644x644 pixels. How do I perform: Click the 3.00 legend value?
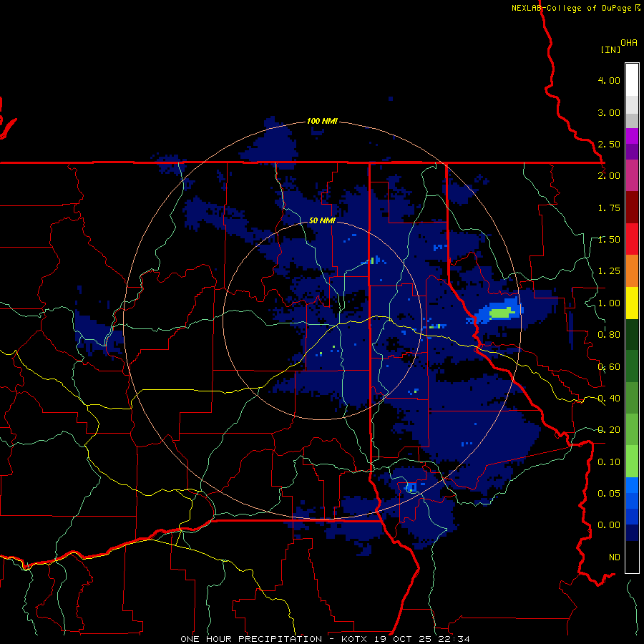(x=609, y=112)
